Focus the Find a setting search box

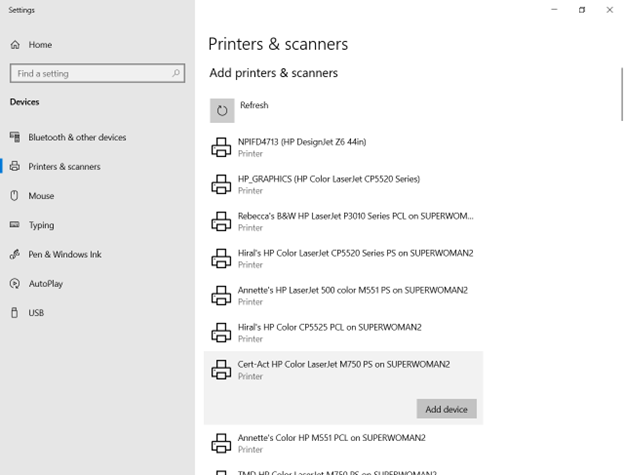[98, 73]
